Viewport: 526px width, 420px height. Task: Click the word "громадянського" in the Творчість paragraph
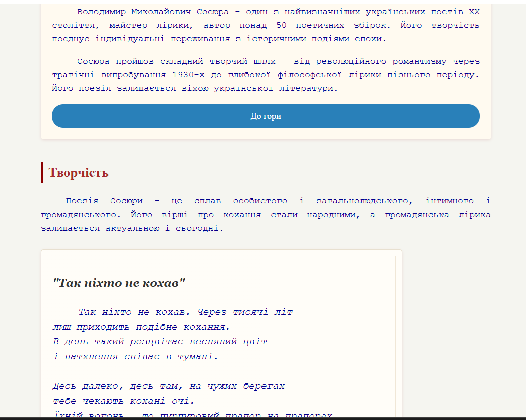pos(81,215)
